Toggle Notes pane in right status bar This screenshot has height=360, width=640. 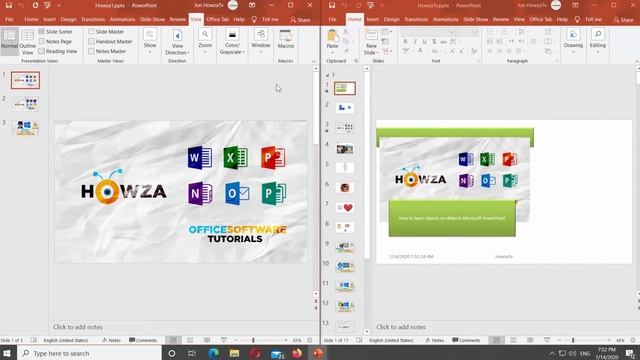(435, 340)
